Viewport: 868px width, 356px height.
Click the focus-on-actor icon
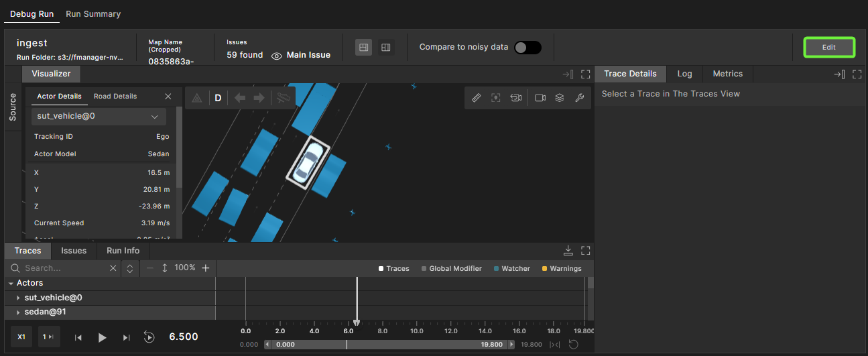(496, 98)
